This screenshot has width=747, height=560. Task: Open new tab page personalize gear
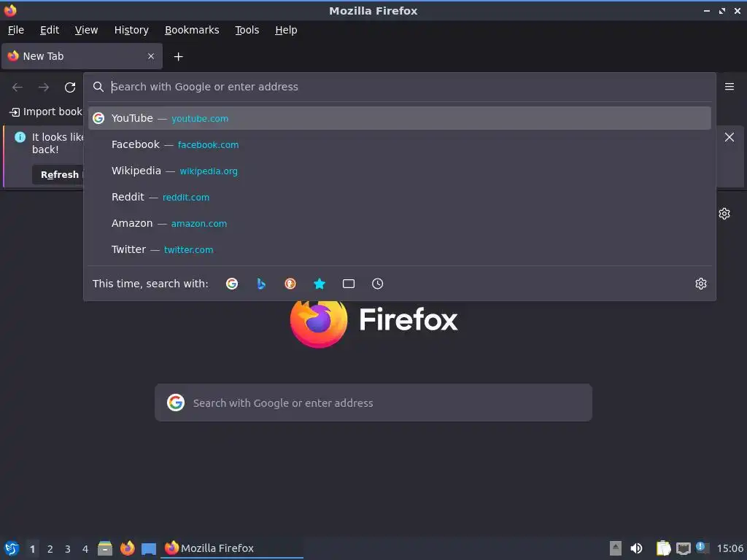tap(724, 214)
